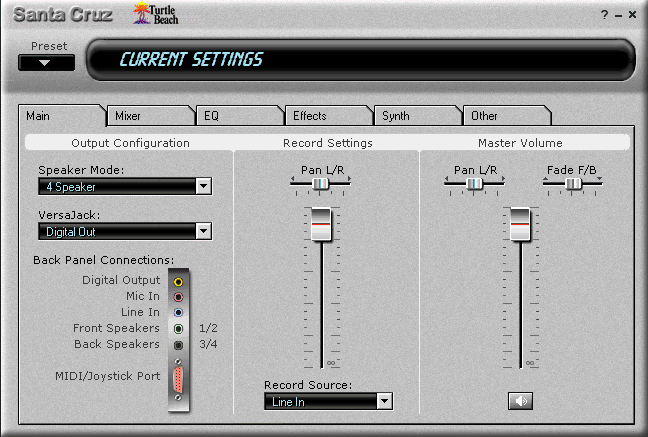Click the yellow Digital Output jack
Image resolution: width=648 pixels, height=437 pixels.
click(x=178, y=281)
